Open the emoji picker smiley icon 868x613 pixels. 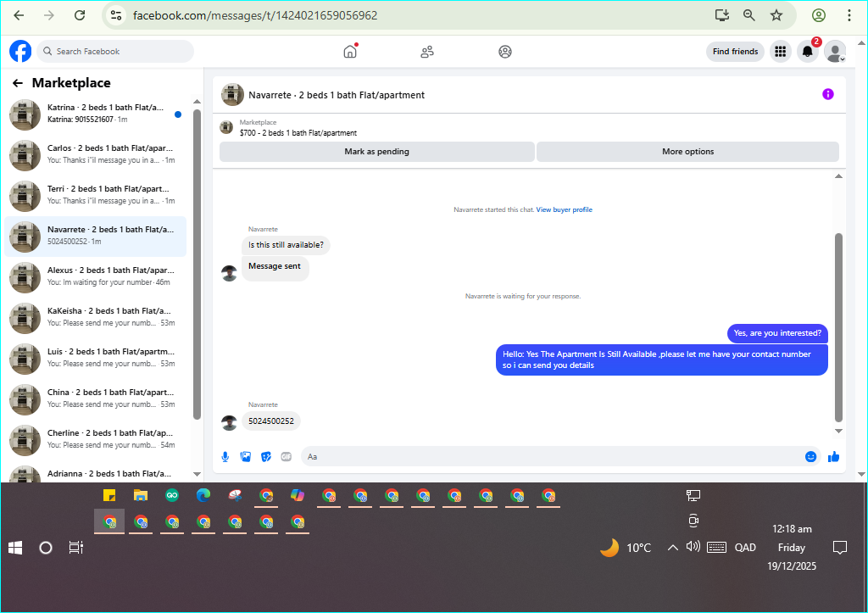click(810, 457)
